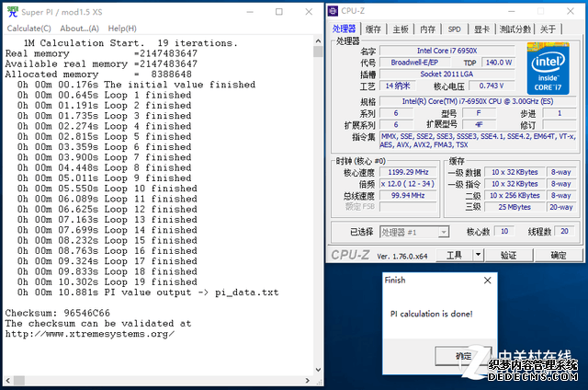Expand the arrow next to the 工具 button
Image resolution: width=588 pixels, height=390 pixels.
click(478, 255)
